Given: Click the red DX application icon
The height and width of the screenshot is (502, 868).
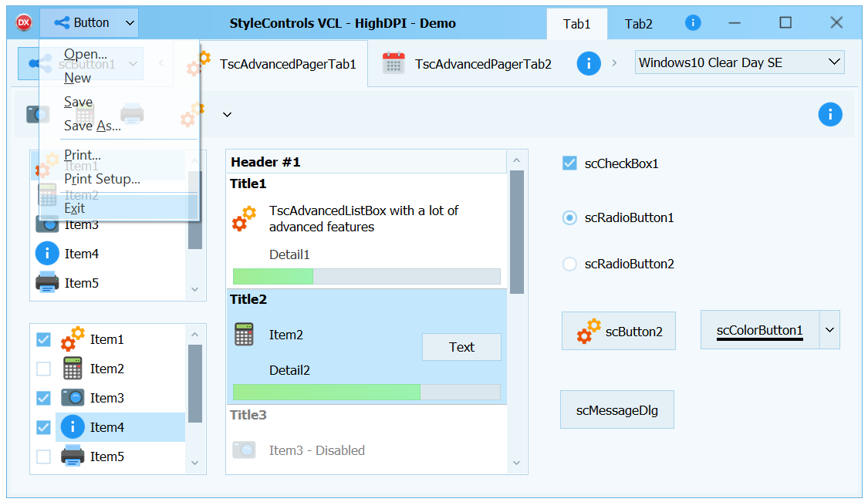Looking at the screenshot, I should click(x=24, y=22).
